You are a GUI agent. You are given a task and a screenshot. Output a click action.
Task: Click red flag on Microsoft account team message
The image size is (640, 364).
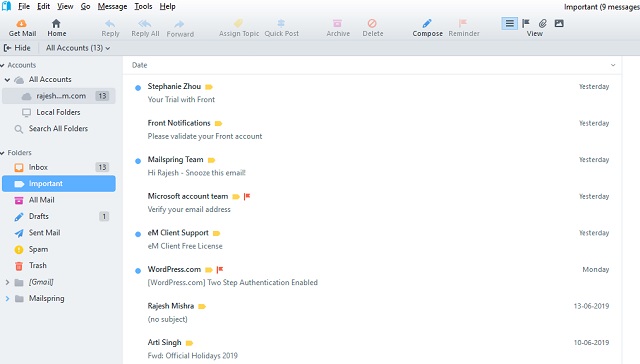tap(247, 197)
